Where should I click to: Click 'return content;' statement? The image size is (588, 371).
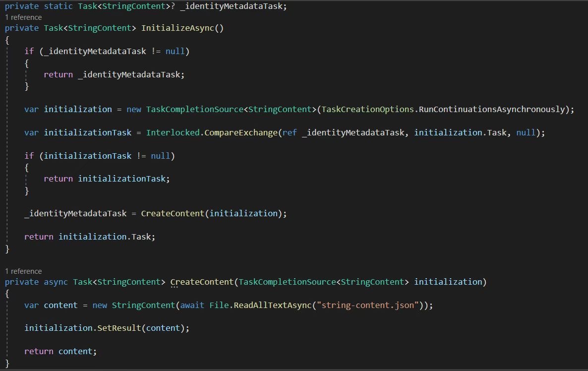(x=60, y=352)
